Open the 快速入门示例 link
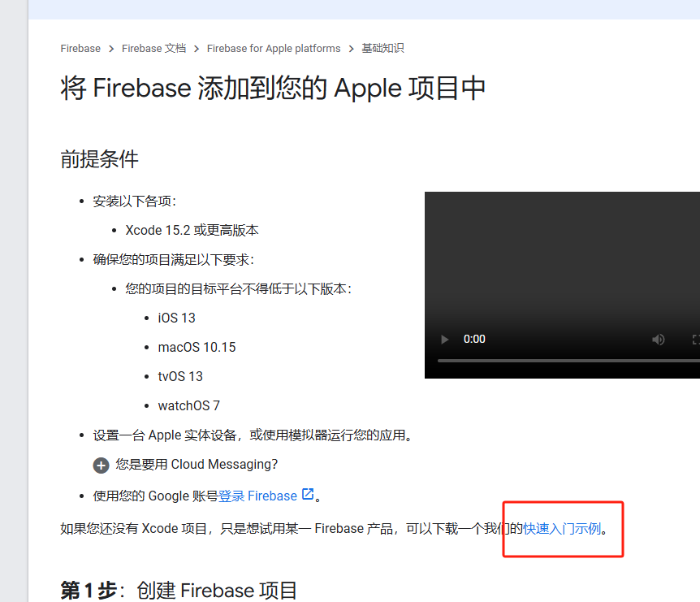Viewport: 700px width, 602px height. point(562,529)
